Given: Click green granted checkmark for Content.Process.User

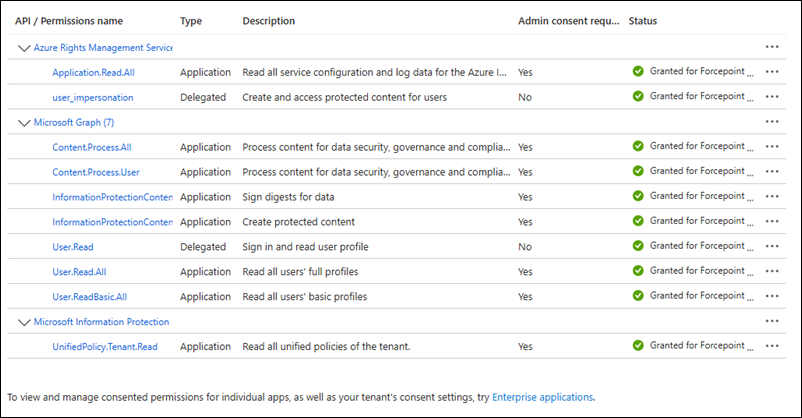Looking at the screenshot, I should pos(638,171).
